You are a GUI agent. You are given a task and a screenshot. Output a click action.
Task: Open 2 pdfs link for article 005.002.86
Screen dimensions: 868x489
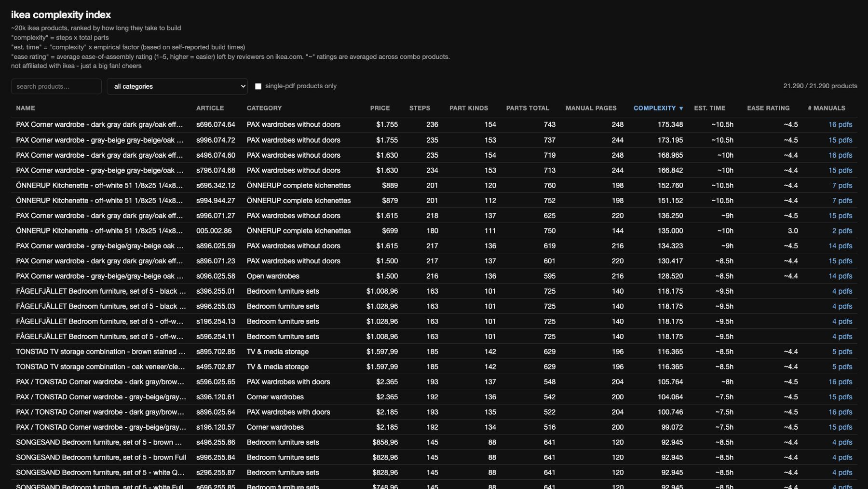[842, 231]
